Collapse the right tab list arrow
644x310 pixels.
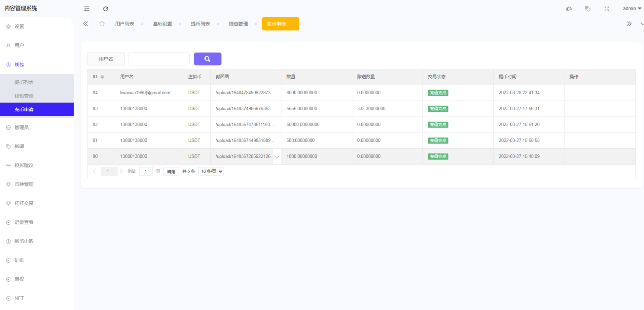(629, 24)
